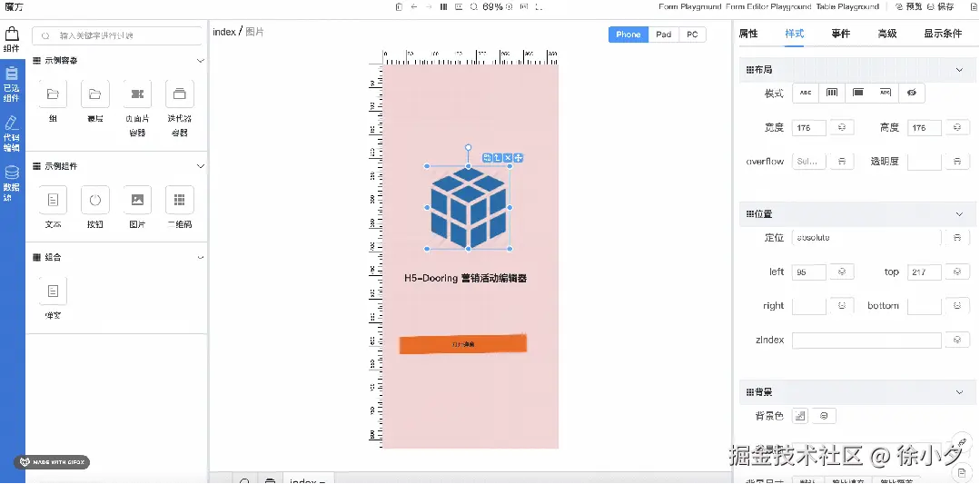The width and height of the screenshot is (980, 484).
Task: Click the copy icon on selected cube handle
Action: click(x=487, y=158)
